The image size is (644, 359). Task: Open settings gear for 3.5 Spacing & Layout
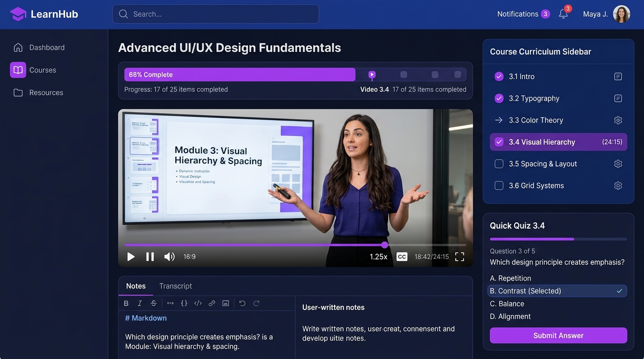click(618, 164)
